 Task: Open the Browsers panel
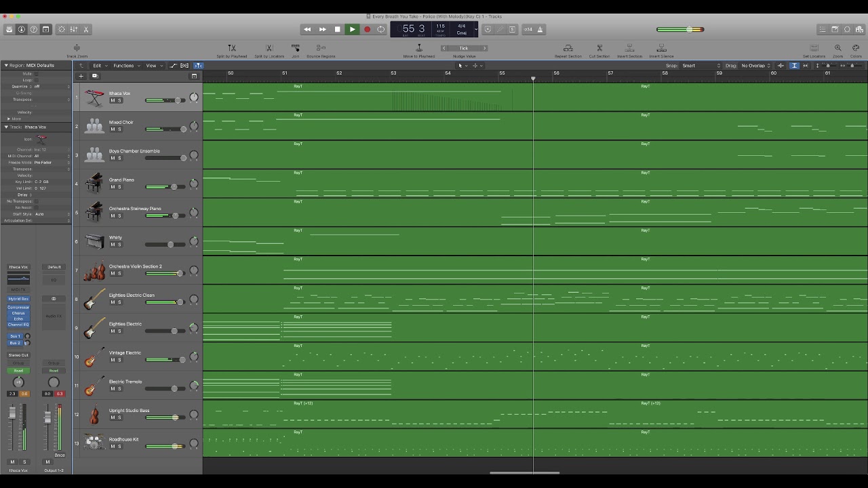(859, 29)
